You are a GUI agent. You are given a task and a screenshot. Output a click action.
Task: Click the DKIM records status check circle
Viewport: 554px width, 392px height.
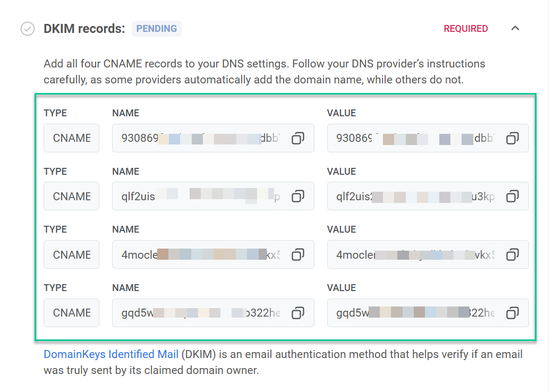click(x=28, y=29)
